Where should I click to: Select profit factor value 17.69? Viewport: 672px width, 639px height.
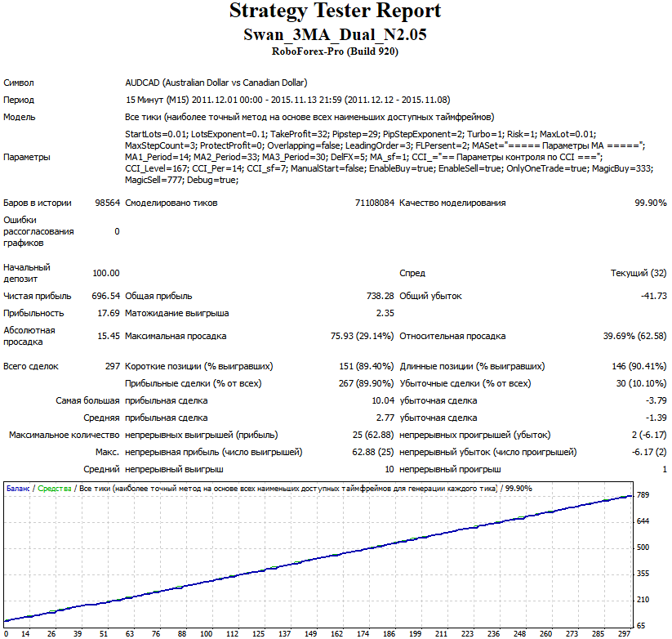pos(109,313)
